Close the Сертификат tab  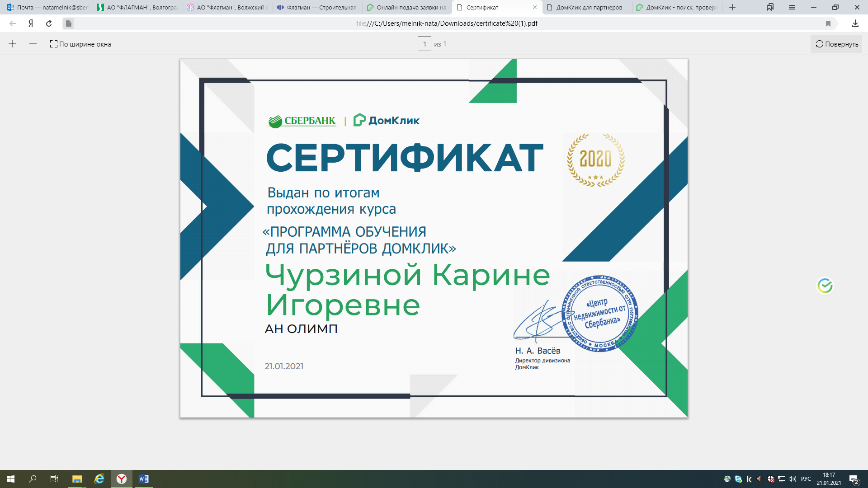(x=535, y=7)
